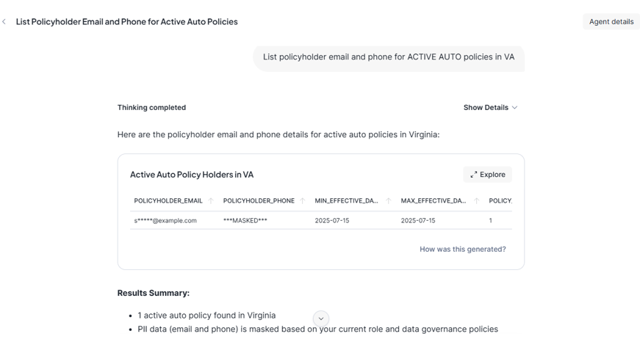Click the partially visible POLICY column header
The image size is (640, 364).
click(x=500, y=201)
